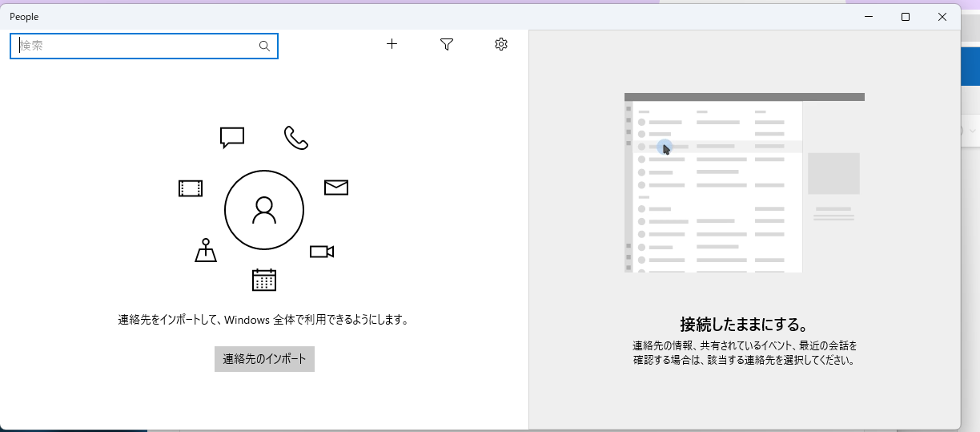Click the People window title

(x=24, y=17)
